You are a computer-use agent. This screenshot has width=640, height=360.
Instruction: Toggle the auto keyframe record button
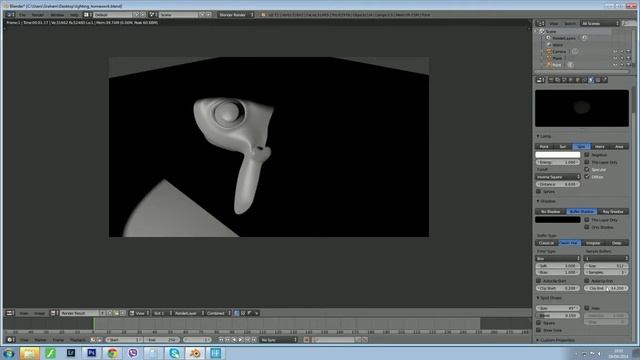pyautogui.click(x=306, y=340)
